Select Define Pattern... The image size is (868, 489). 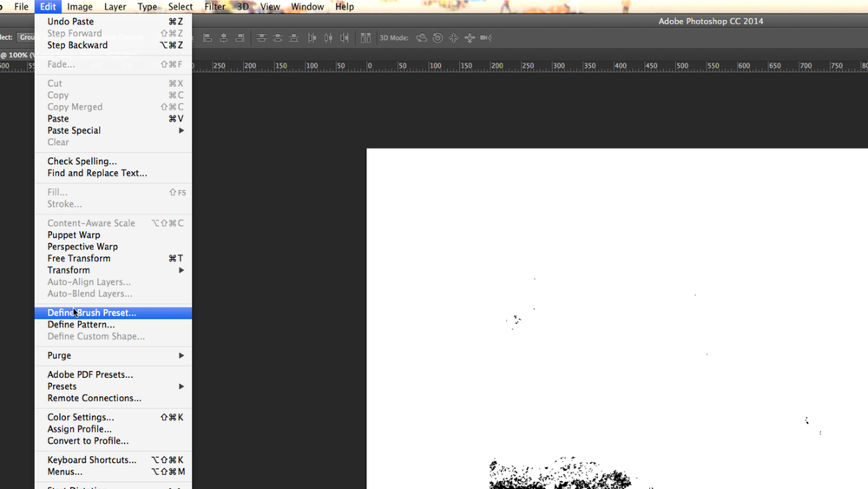click(113, 325)
